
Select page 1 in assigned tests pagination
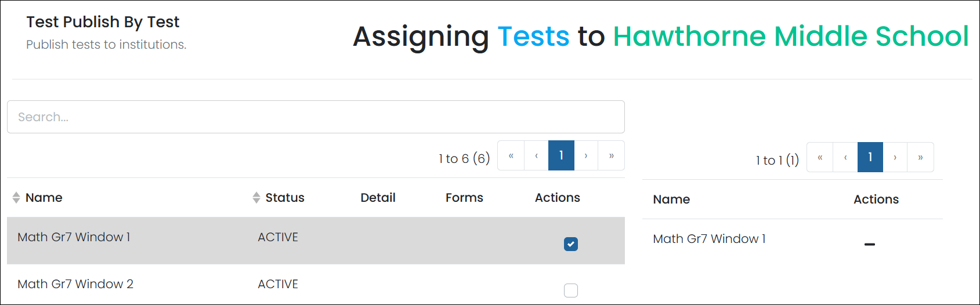[x=870, y=157]
